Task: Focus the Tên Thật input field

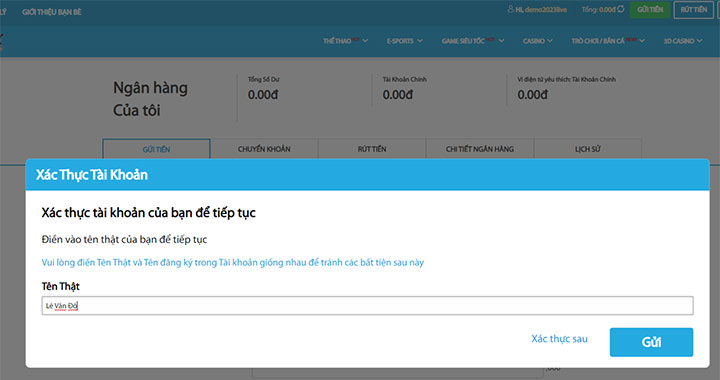Action: (x=367, y=306)
